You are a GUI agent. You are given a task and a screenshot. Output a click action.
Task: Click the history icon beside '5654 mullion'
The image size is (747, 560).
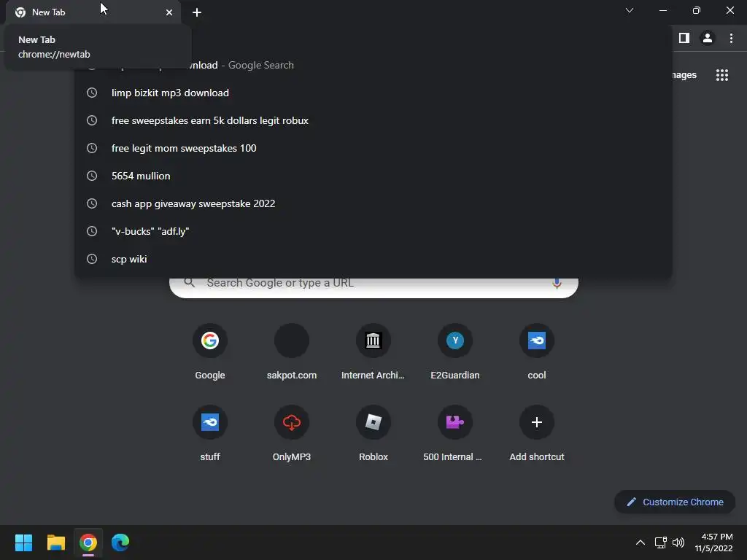(92, 176)
